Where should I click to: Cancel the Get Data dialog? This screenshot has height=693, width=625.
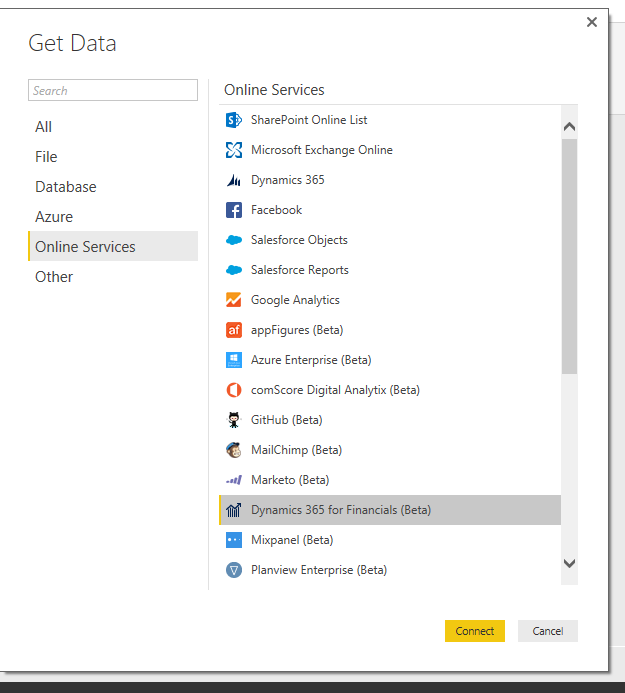(x=547, y=631)
